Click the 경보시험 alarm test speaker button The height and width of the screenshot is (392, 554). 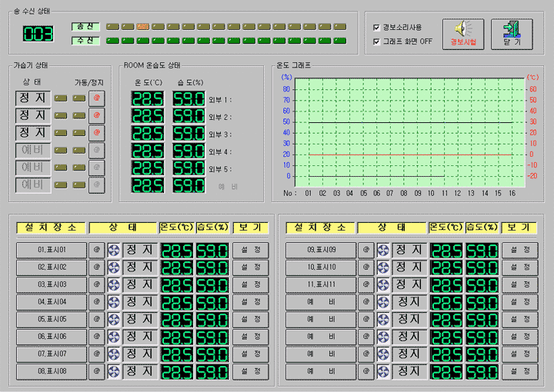463,35
